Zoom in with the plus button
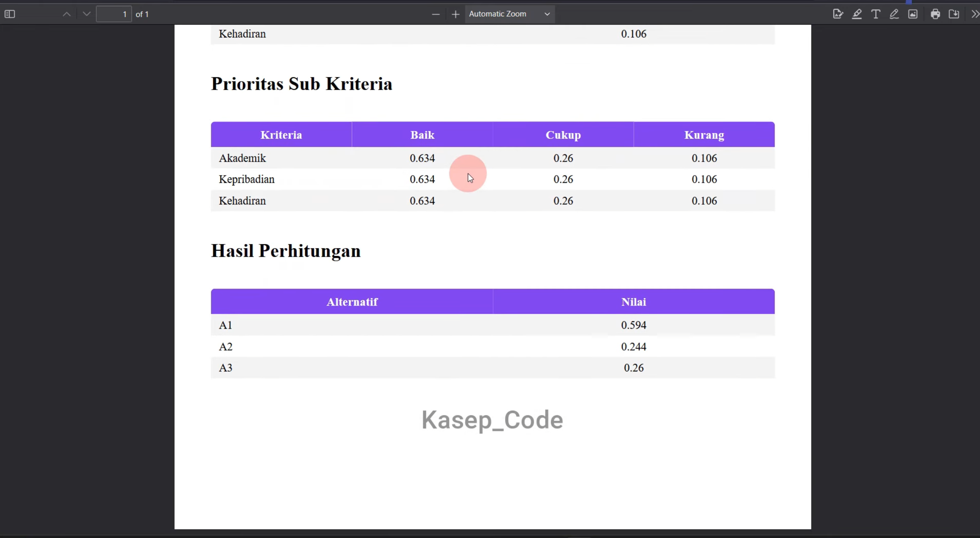The width and height of the screenshot is (980, 538). (x=456, y=14)
